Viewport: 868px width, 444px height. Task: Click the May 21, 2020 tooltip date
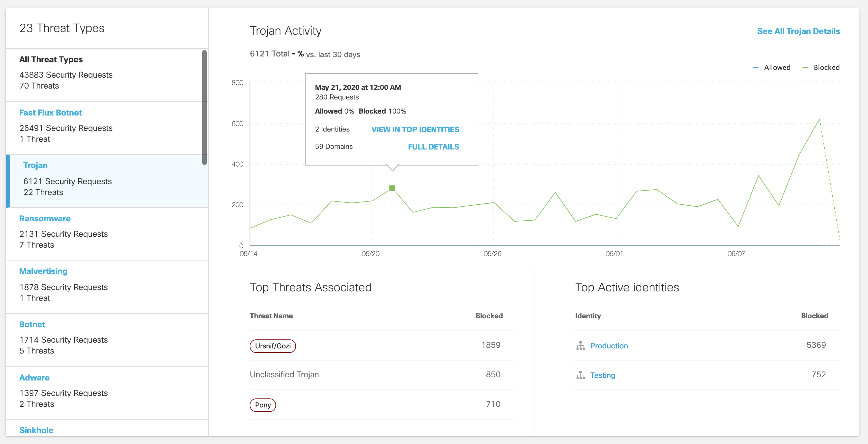358,87
